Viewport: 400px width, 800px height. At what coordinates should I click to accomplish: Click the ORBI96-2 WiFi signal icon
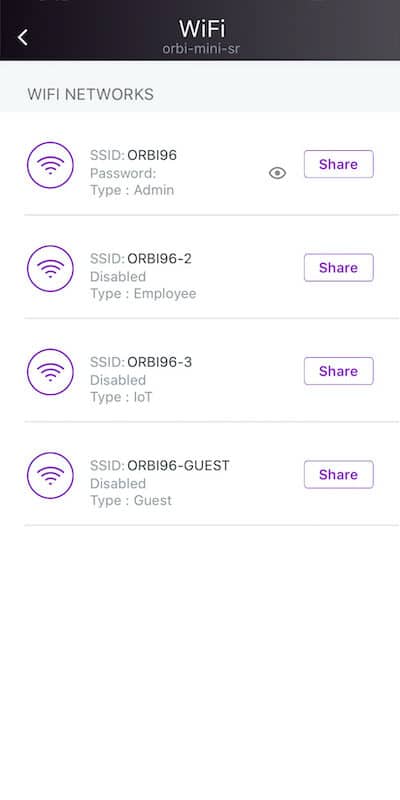click(x=50, y=268)
